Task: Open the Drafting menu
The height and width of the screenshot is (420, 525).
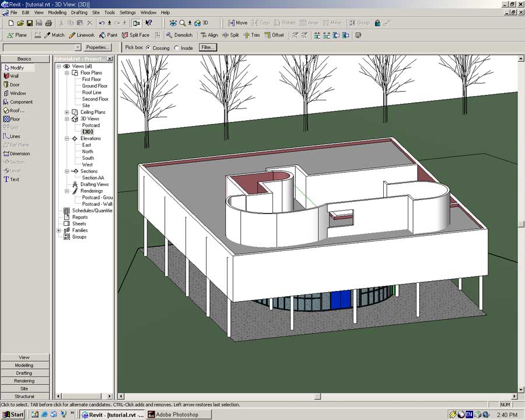Action: point(79,12)
